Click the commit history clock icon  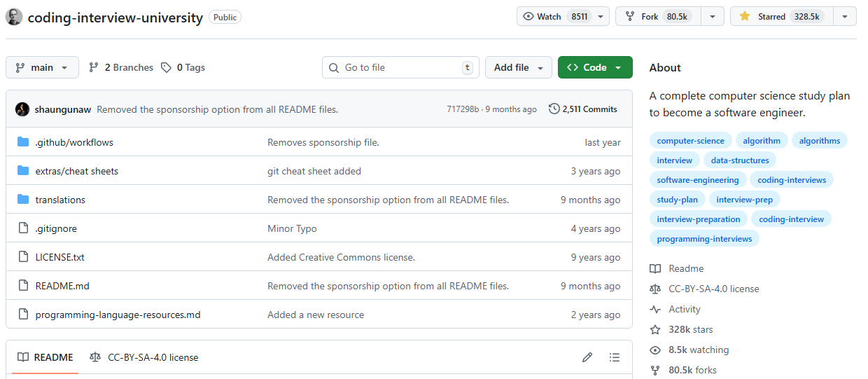[x=554, y=109]
